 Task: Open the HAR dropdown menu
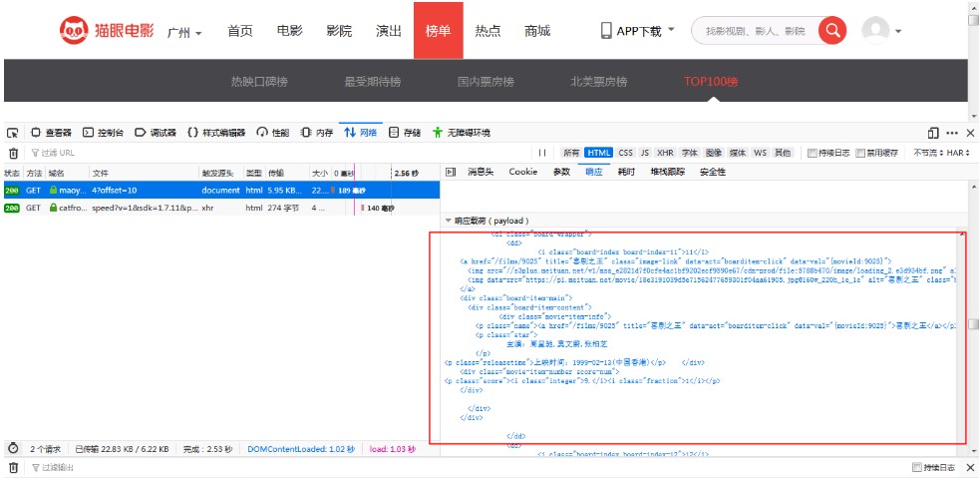(x=958, y=153)
